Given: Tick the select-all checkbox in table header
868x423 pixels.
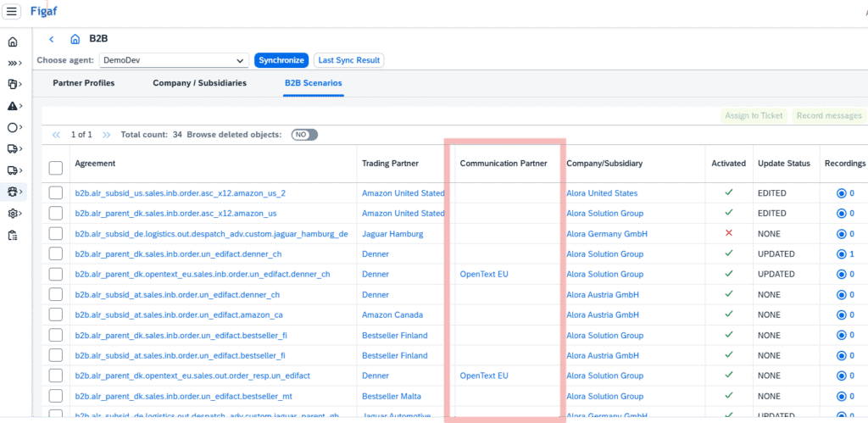Looking at the screenshot, I should (55, 168).
